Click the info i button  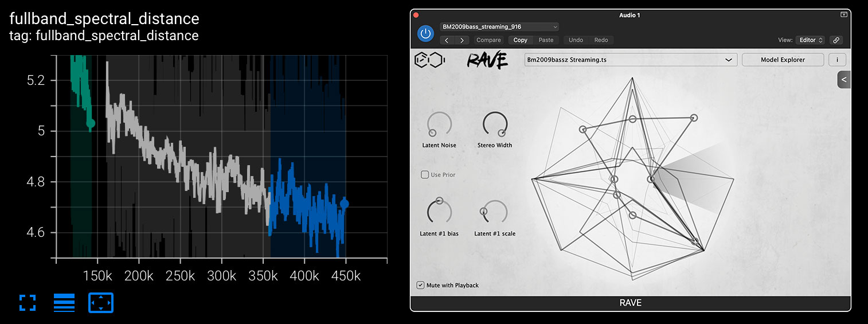point(837,60)
